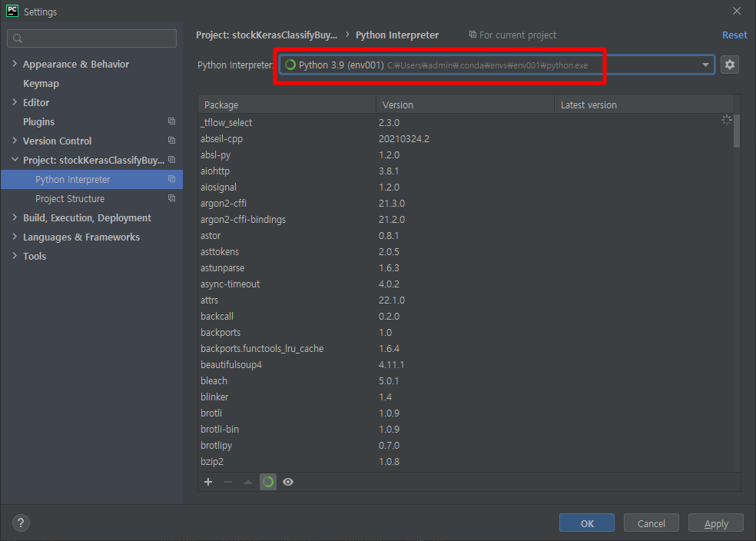756x541 pixels.
Task: Click the settings search field
Action: click(x=91, y=38)
